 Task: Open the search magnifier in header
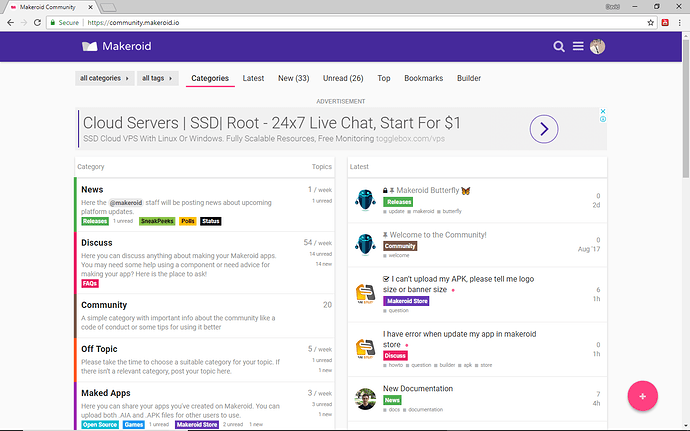click(559, 46)
